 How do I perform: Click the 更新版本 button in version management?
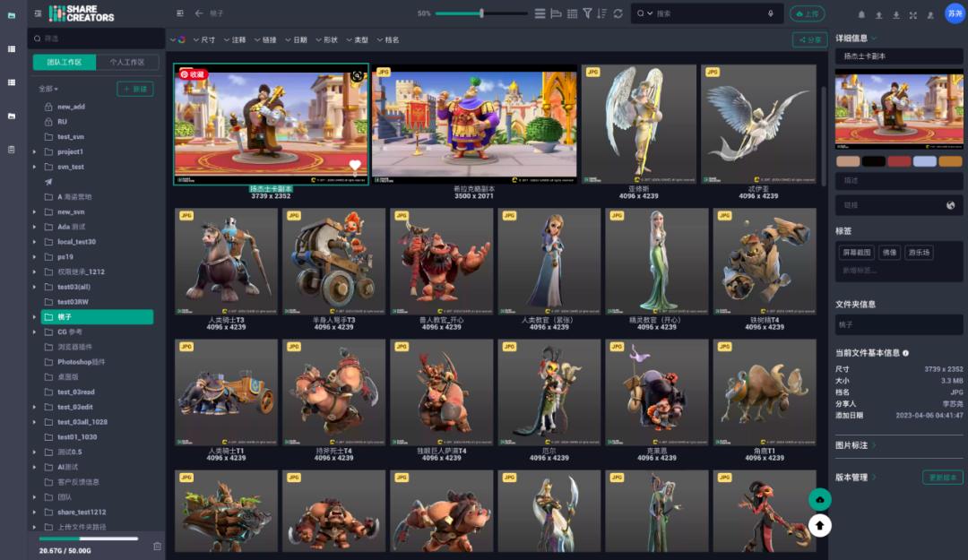pyautogui.click(x=943, y=478)
